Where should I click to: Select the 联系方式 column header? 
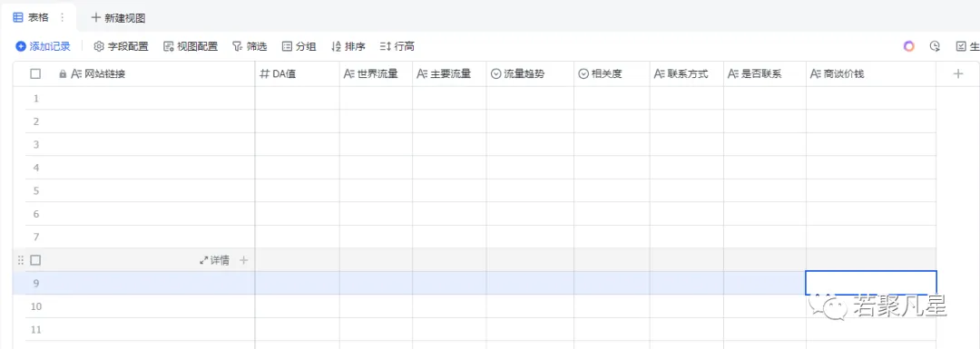(x=687, y=73)
